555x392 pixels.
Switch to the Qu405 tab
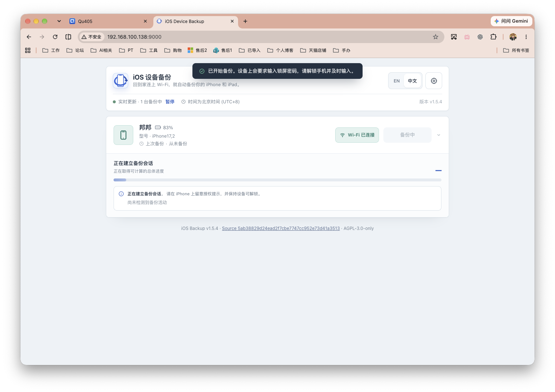point(108,21)
